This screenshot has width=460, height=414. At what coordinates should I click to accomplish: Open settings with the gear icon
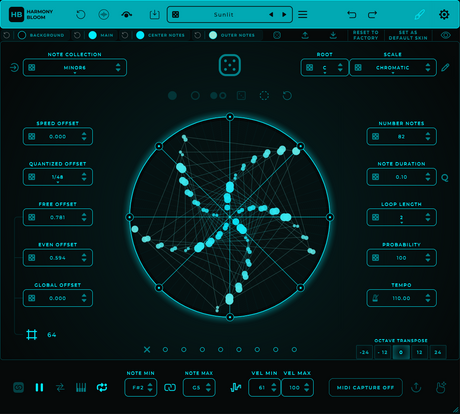click(444, 15)
